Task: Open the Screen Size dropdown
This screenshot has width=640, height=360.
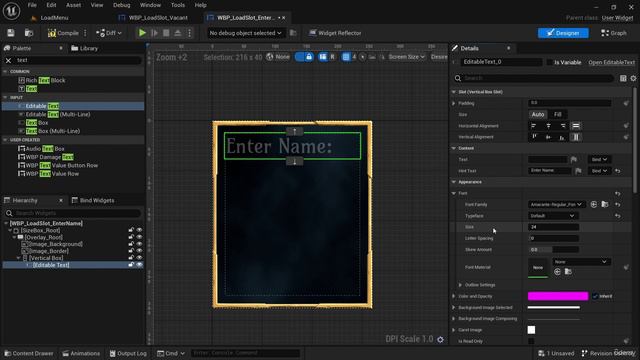Action: pos(407,57)
